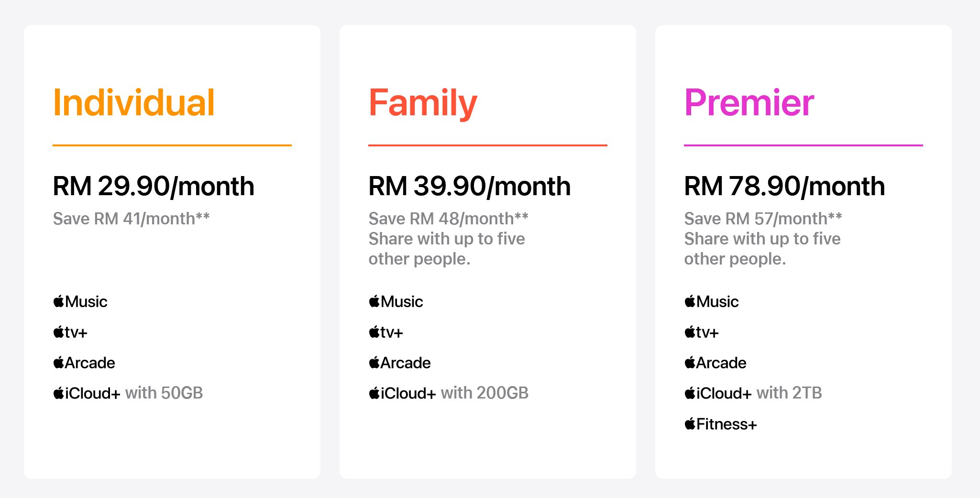Click the Apple Music logo in Premier plan
The height and width of the screenshot is (498, 980).
coord(712,301)
